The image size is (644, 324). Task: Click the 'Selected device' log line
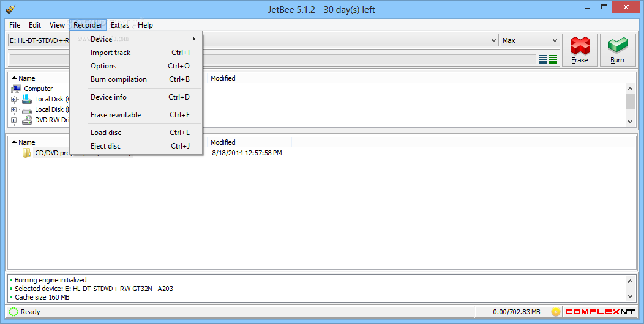(x=94, y=289)
